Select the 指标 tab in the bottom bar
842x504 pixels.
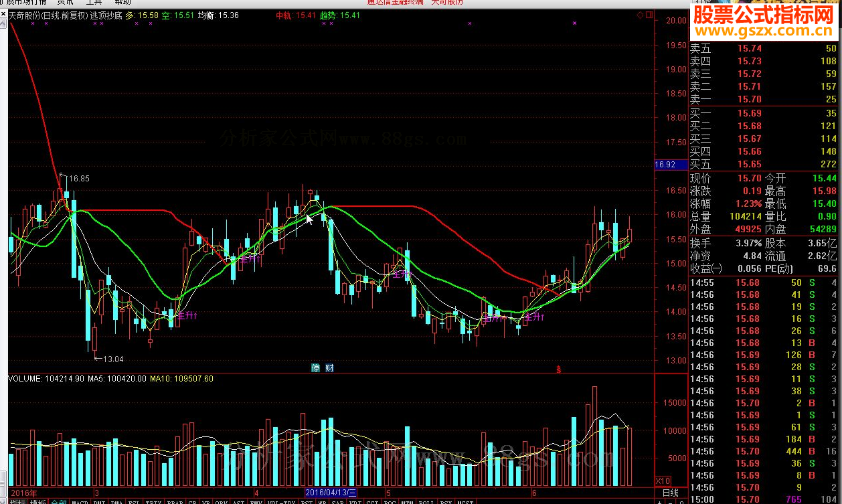tap(17, 501)
